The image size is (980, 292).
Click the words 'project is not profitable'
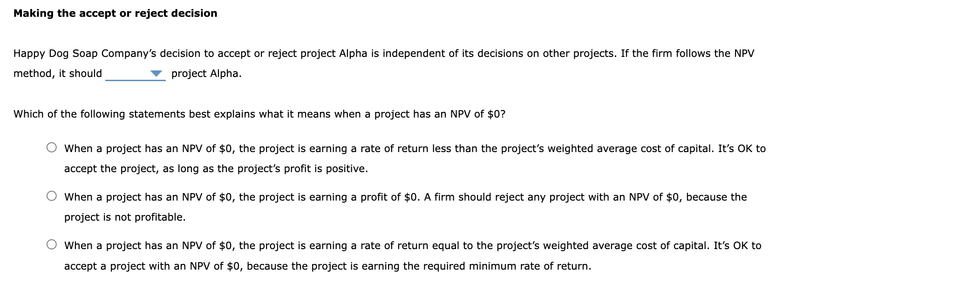pos(125,216)
